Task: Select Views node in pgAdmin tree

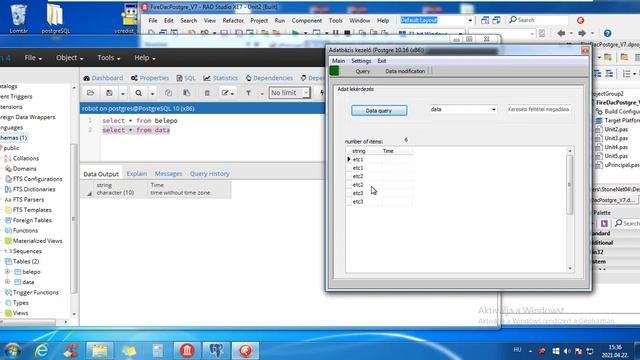Action: pos(20,313)
